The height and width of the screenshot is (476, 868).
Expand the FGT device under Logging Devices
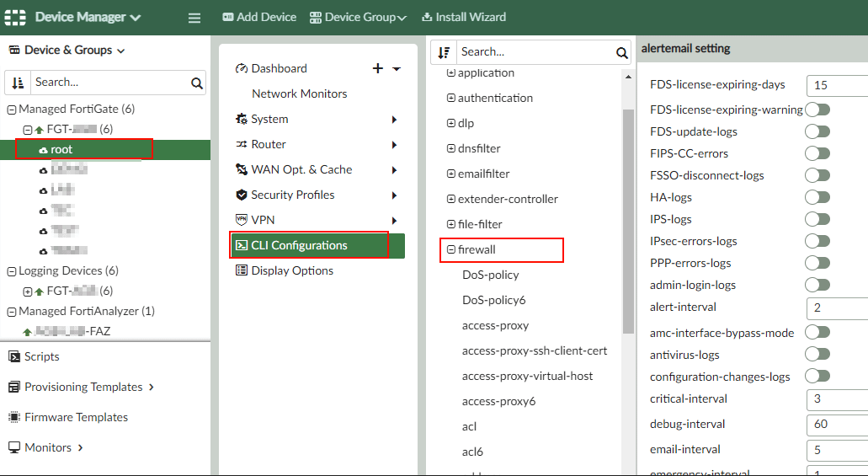click(x=27, y=291)
